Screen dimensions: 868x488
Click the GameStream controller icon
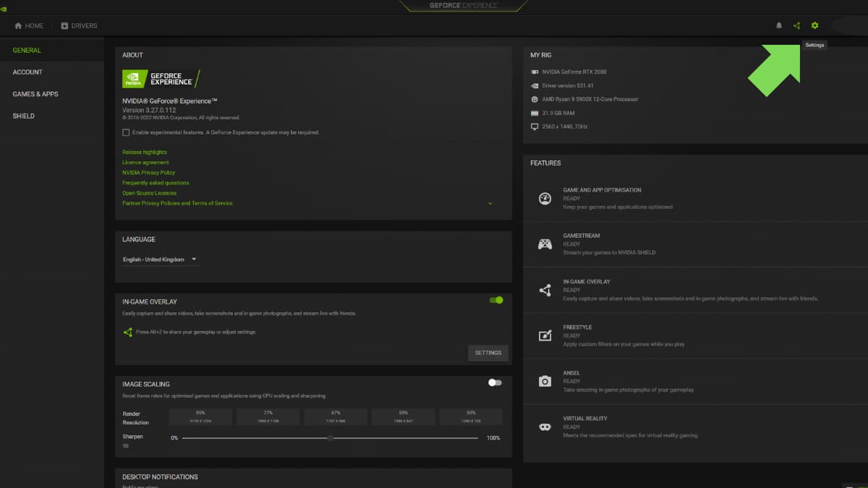[545, 244]
